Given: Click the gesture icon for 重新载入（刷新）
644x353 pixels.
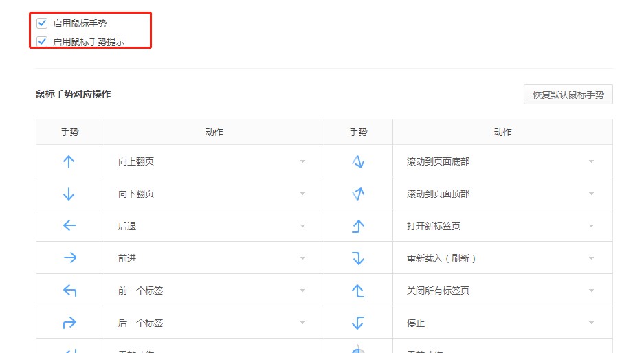Looking at the screenshot, I should click(358, 258).
